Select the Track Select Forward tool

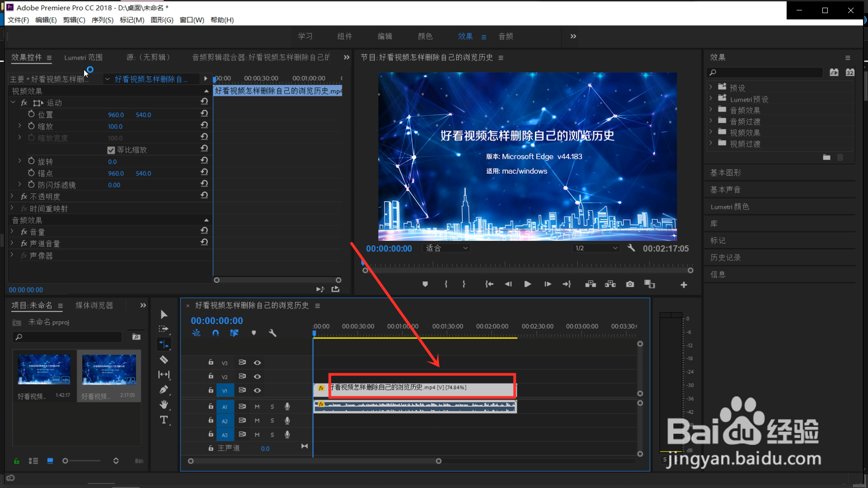pyautogui.click(x=164, y=329)
